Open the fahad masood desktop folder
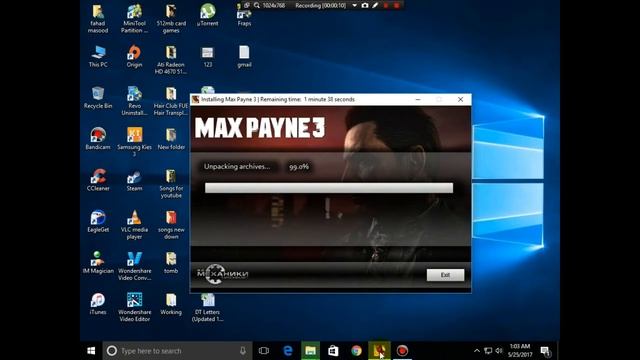The width and height of the screenshot is (640, 360). 98,18
